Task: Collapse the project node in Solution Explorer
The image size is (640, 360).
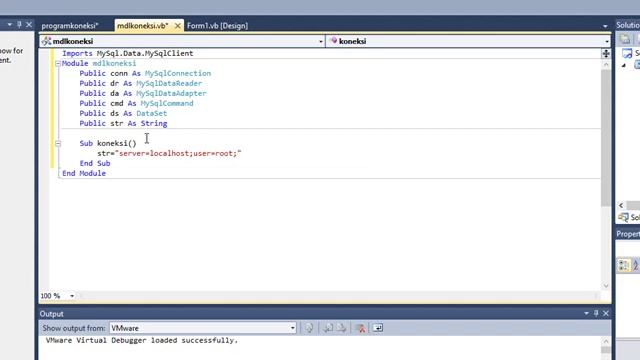Action: coord(624,65)
